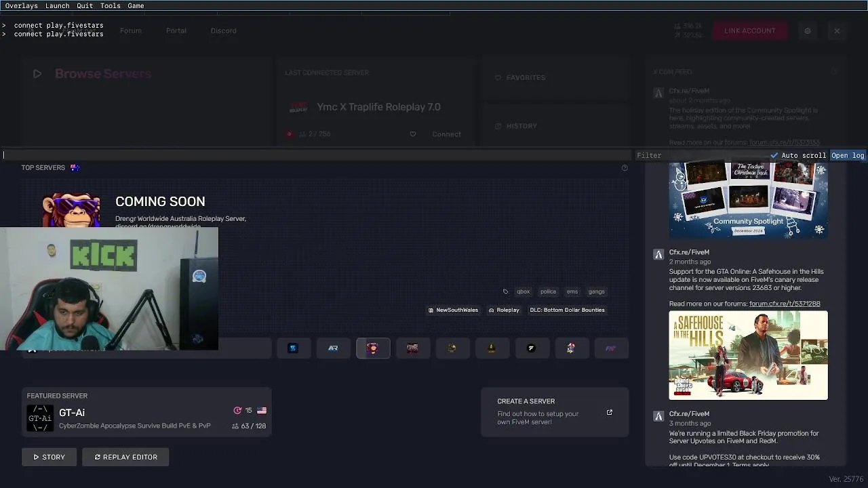Open the Launch console menu
This screenshot has height=488, width=868.
[x=57, y=5]
